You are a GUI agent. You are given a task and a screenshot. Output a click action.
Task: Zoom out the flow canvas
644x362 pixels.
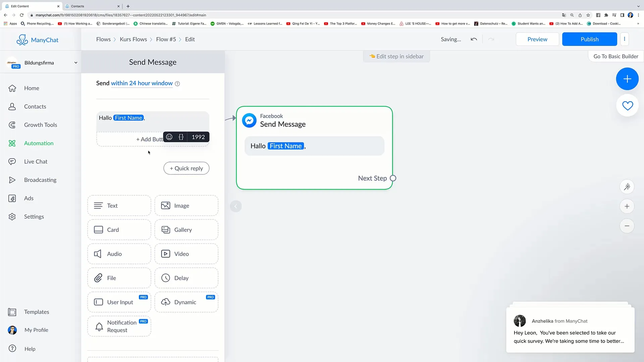627,226
